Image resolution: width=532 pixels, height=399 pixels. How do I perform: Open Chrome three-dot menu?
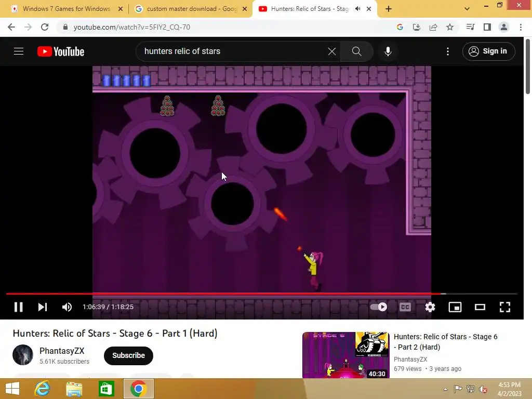tap(521, 27)
